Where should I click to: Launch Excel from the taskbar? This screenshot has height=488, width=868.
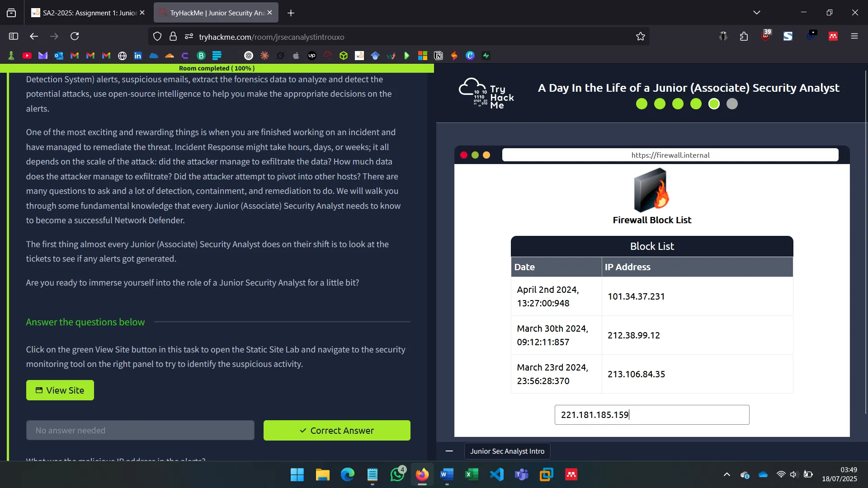pyautogui.click(x=472, y=474)
